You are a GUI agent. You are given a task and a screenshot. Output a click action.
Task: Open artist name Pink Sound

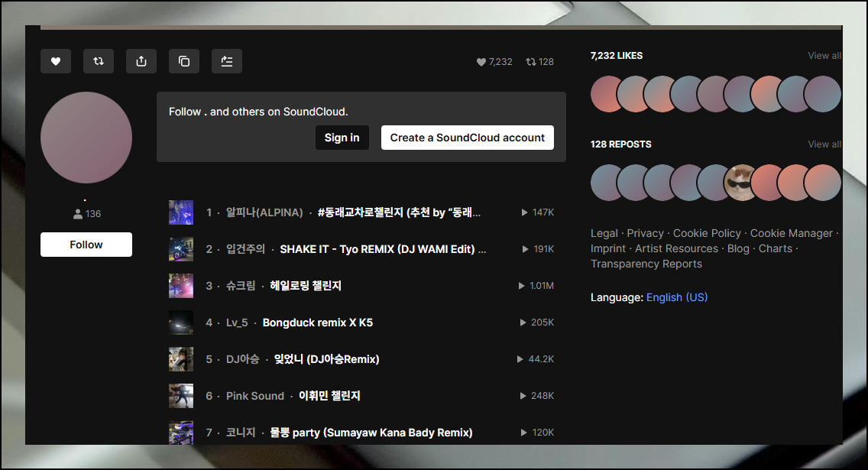click(255, 396)
